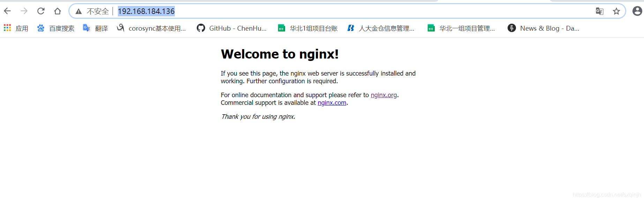644x201 pixels.
Task: Click the 不安全 security label
Action: [x=98, y=11]
